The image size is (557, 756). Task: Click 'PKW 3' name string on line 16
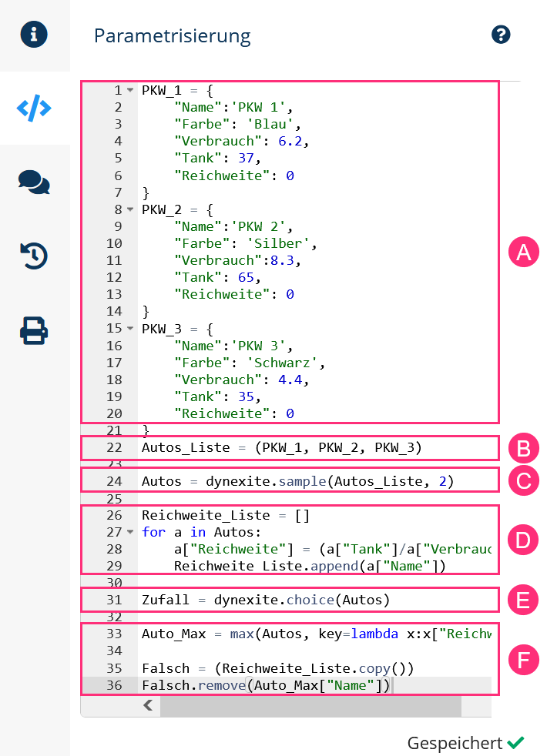258,346
